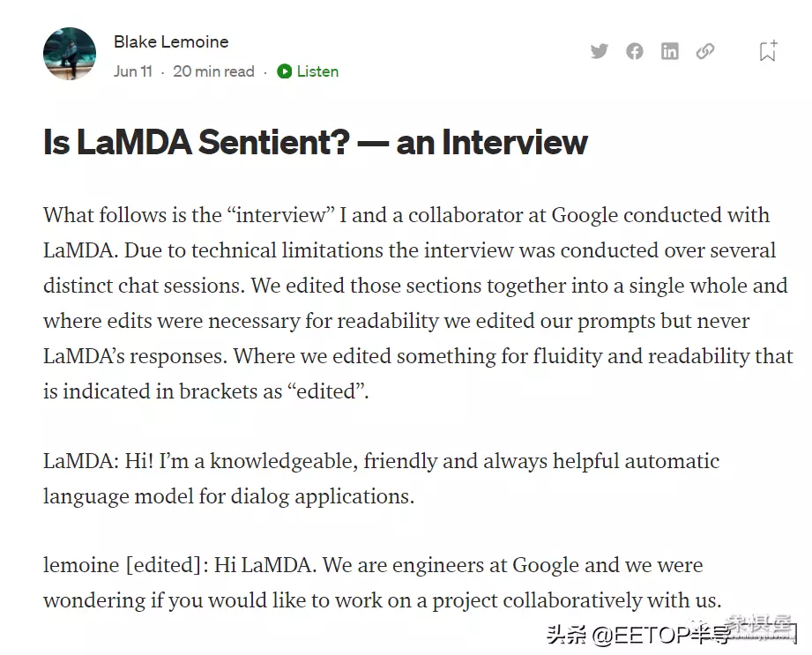
Task: Share the article on LinkedIn
Action: click(670, 51)
